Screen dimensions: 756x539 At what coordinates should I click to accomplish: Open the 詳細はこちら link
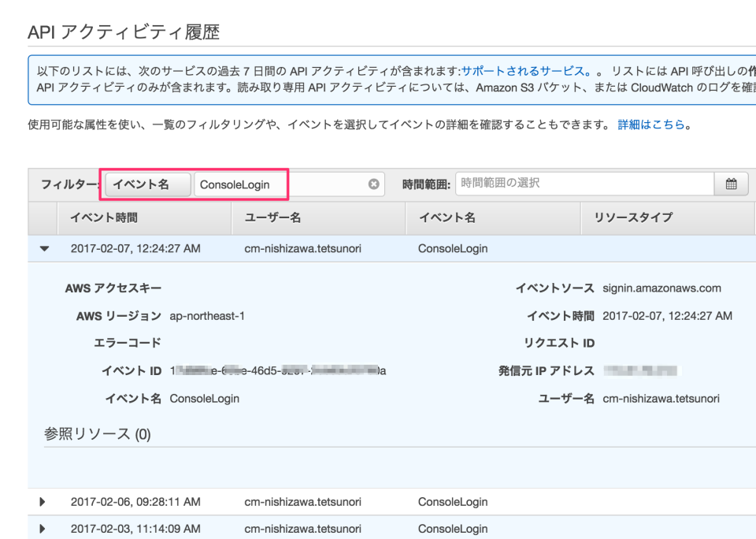pyautogui.click(x=654, y=124)
